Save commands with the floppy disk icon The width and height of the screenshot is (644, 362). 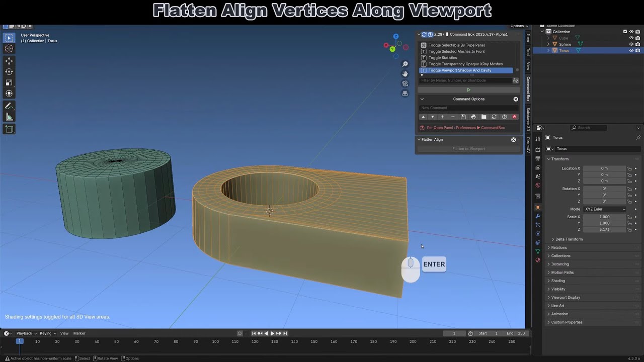pos(463,117)
